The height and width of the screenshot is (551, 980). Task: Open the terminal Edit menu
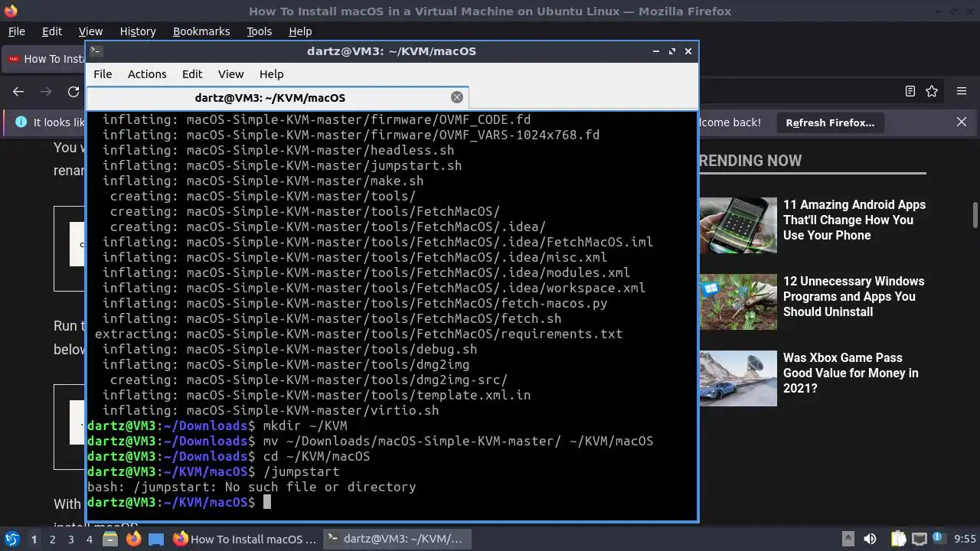(x=192, y=74)
